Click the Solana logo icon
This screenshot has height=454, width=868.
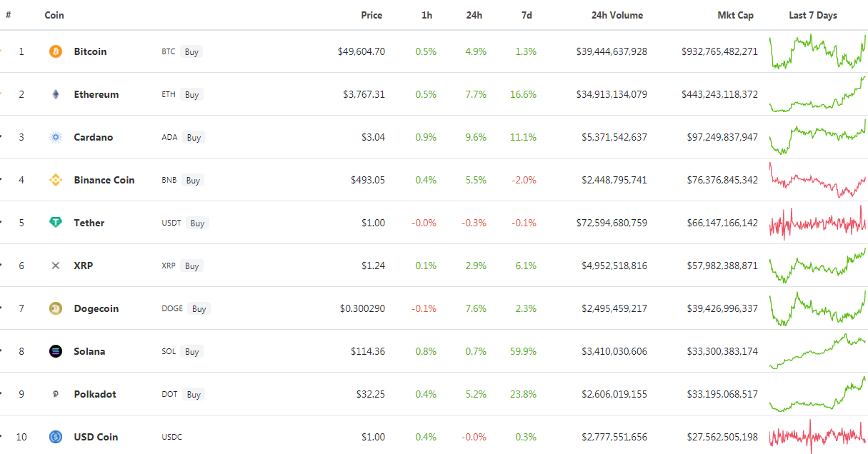pyautogui.click(x=56, y=351)
